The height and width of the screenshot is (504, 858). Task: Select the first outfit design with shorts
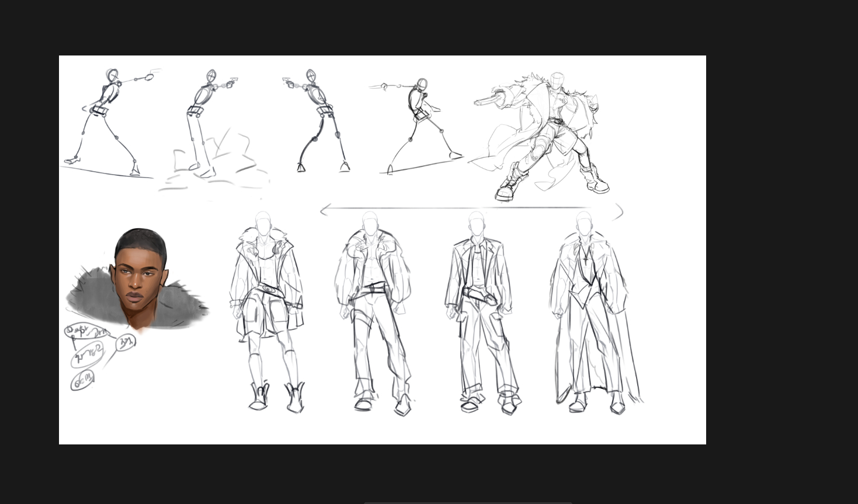point(267,310)
